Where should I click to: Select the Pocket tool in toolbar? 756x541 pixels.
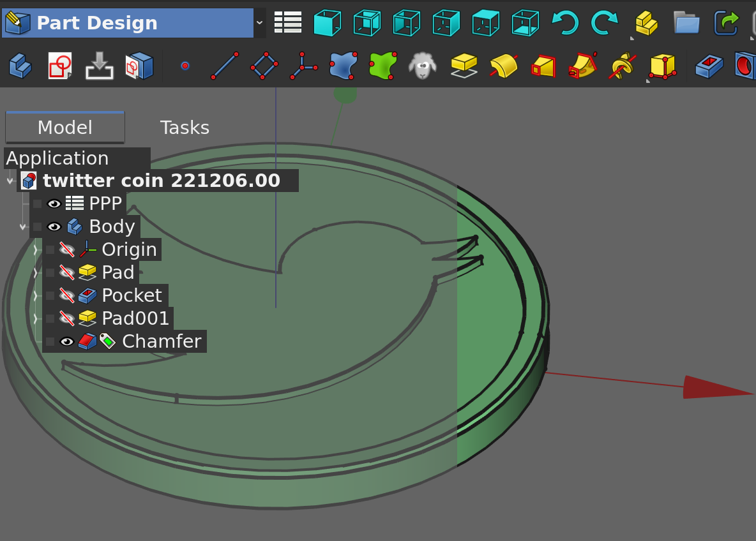709,66
